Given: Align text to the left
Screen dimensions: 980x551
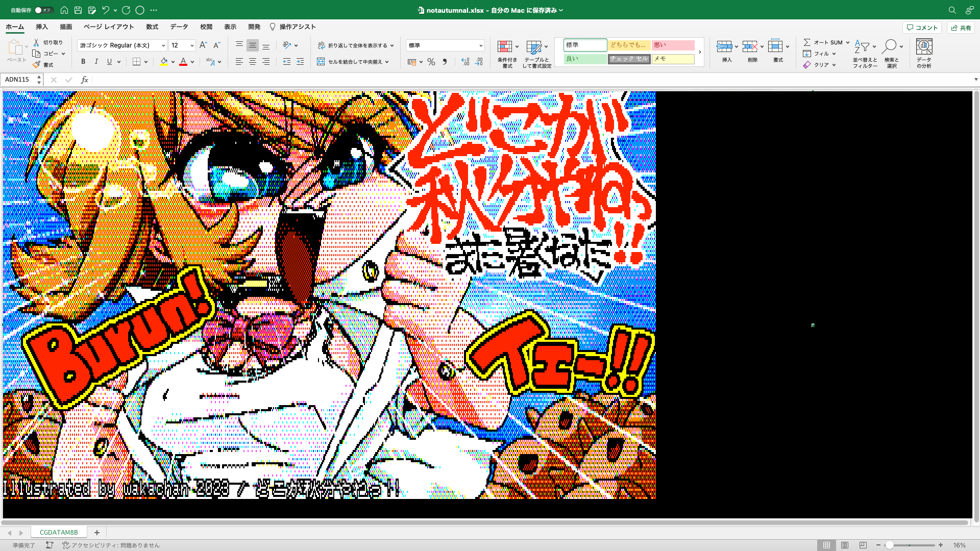Looking at the screenshot, I should pos(239,62).
